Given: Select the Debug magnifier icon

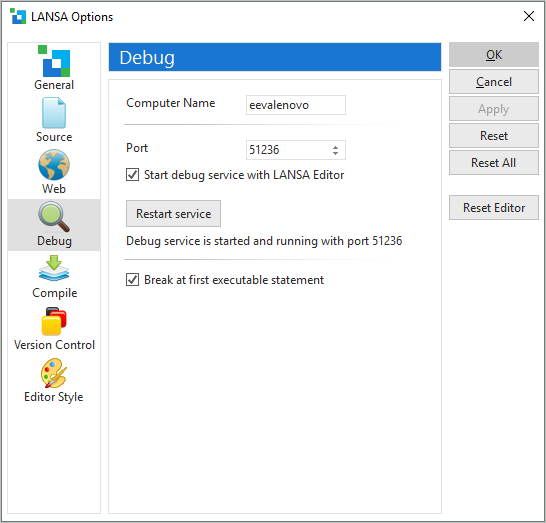Looking at the screenshot, I should pyautogui.click(x=54, y=217).
